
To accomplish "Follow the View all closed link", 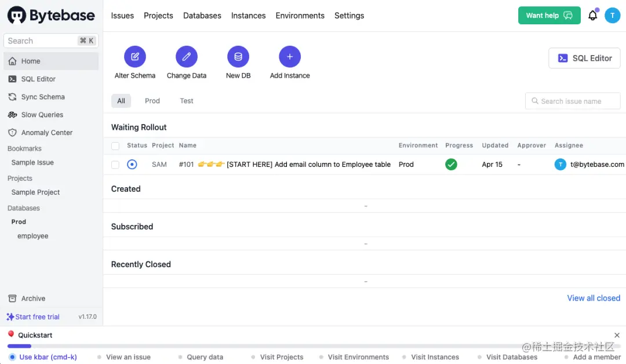I will [x=594, y=298].
